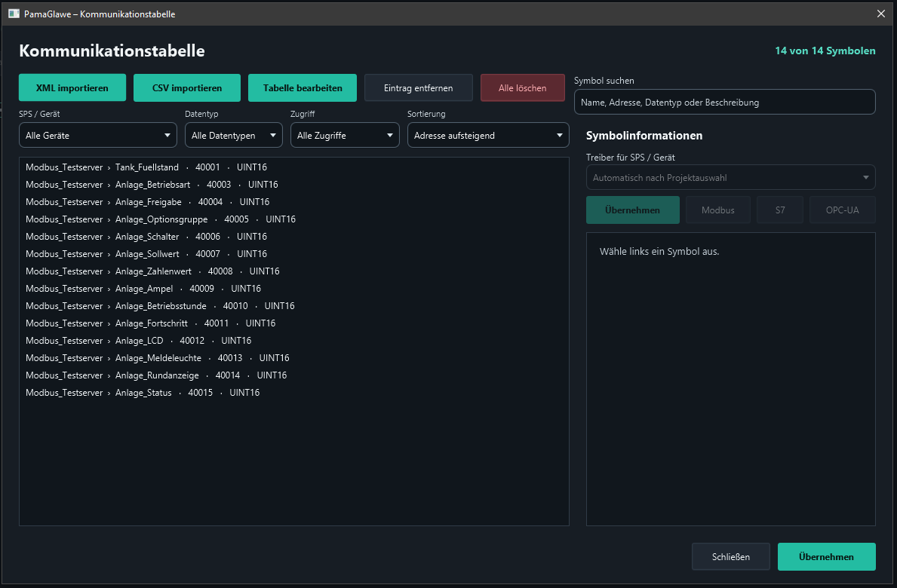Choose the Anlage_Sollwert entry at 40007

294,254
